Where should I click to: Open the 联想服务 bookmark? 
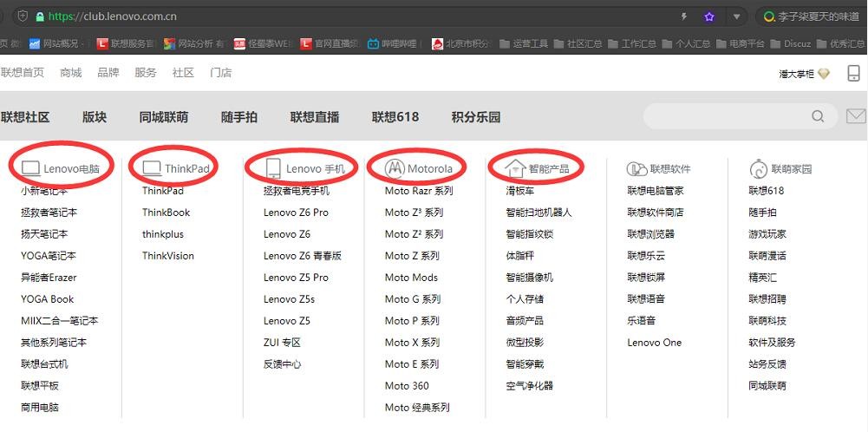tap(127, 43)
